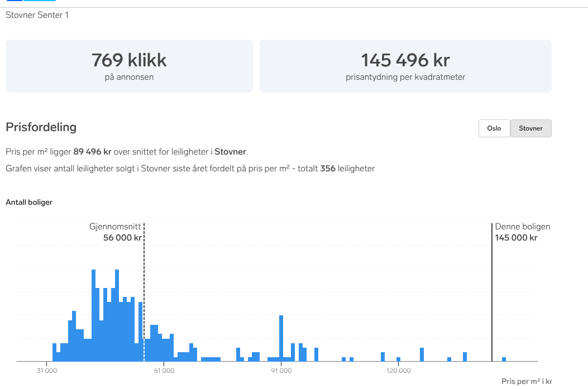Click the Antall boliger axis title
Viewport: 588px width, 389px height.
[29, 203]
